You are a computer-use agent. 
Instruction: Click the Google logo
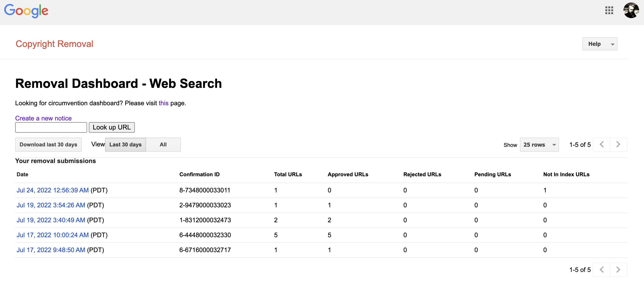tap(26, 11)
